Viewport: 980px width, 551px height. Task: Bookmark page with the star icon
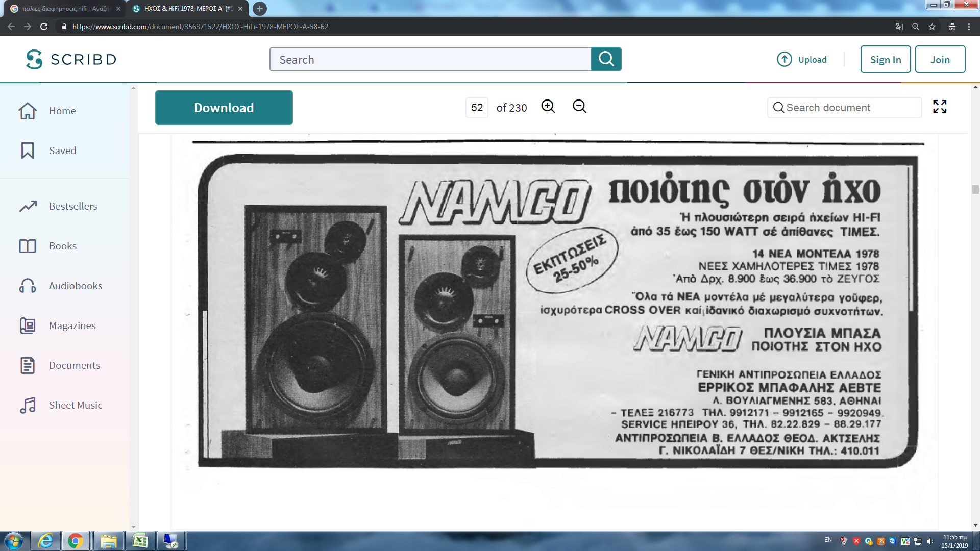click(932, 27)
